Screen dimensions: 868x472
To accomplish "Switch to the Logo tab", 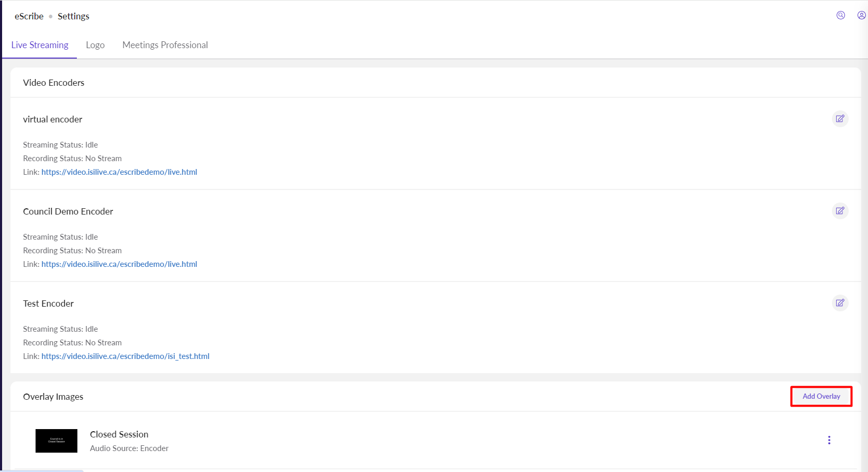I will [x=95, y=45].
